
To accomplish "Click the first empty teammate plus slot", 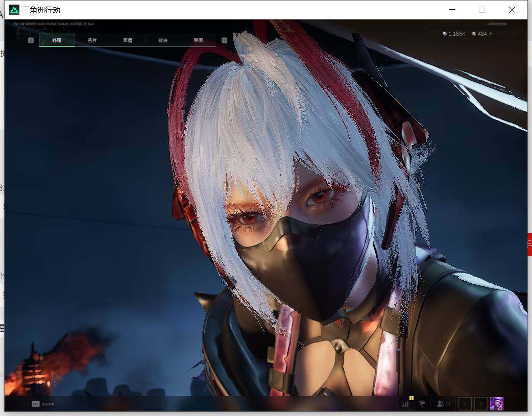I will (465, 404).
